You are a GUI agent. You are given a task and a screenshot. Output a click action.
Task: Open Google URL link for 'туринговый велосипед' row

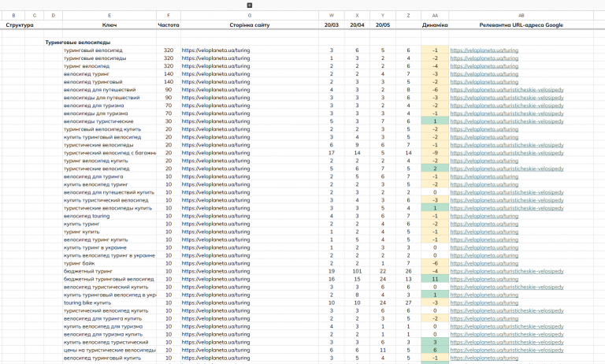point(484,50)
